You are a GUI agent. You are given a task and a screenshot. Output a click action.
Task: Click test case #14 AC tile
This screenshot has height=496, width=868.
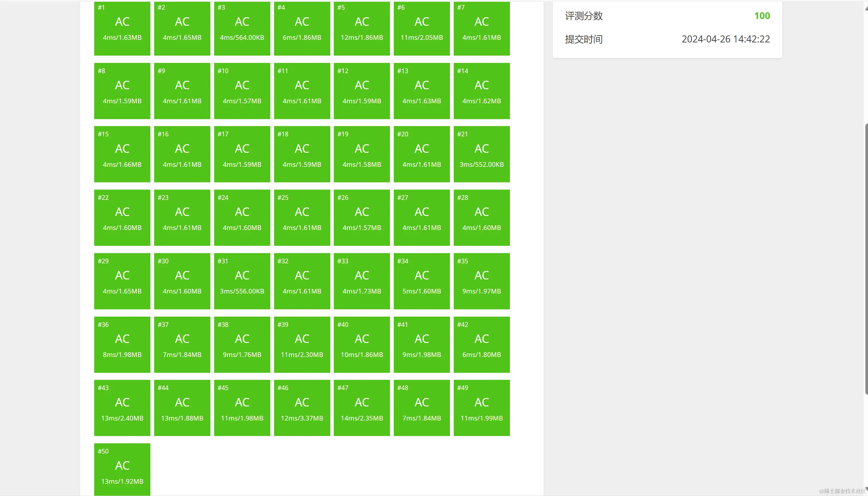pyautogui.click(x=482, y=91)
